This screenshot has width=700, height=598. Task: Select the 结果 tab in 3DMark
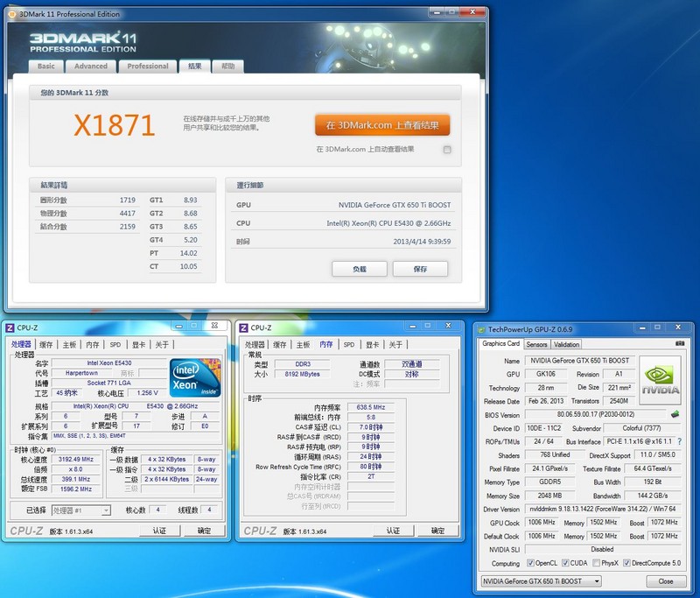pyautogui.click(x=194, y=66)
